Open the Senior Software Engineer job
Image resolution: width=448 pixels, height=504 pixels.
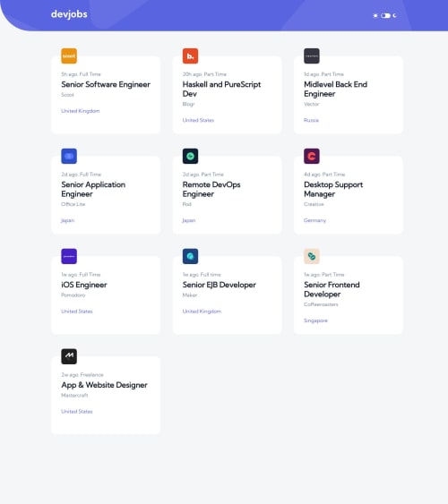[x=106, y=84]
